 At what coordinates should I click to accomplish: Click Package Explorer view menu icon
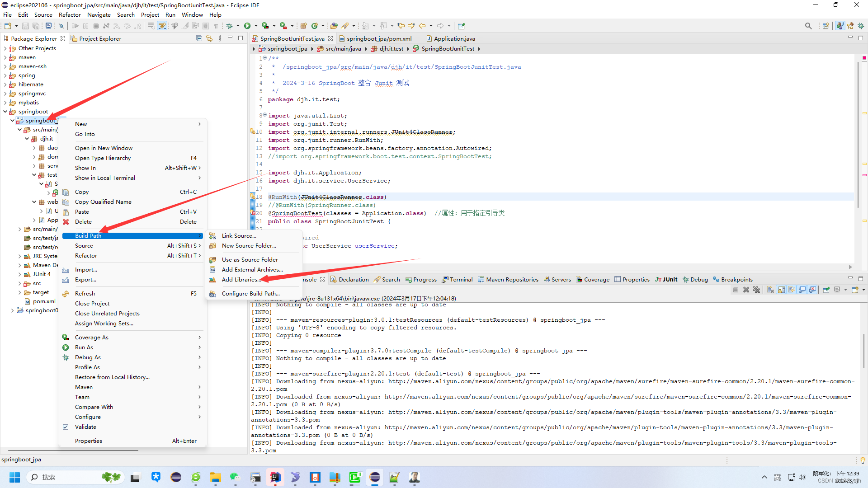point(220,38)
